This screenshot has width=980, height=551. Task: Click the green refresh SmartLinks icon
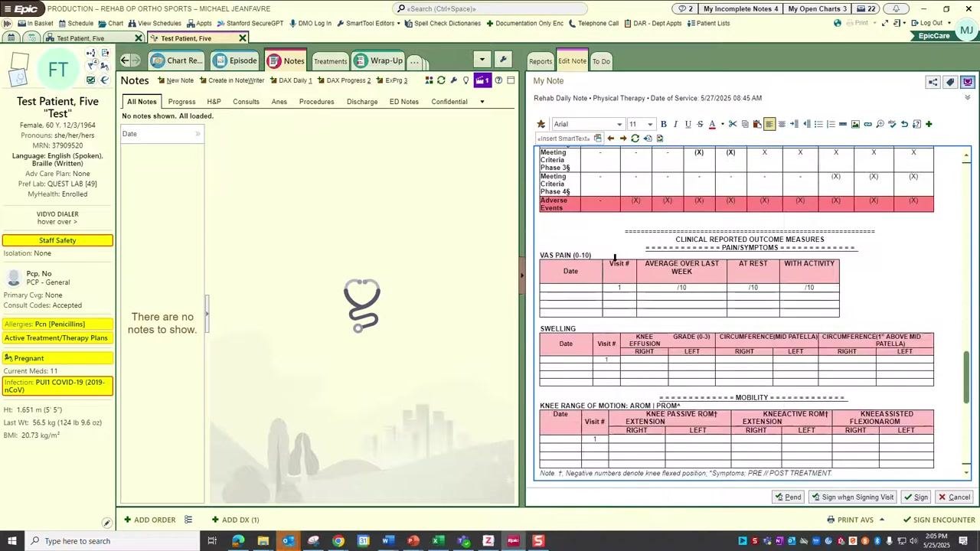(x=635, y=139)
